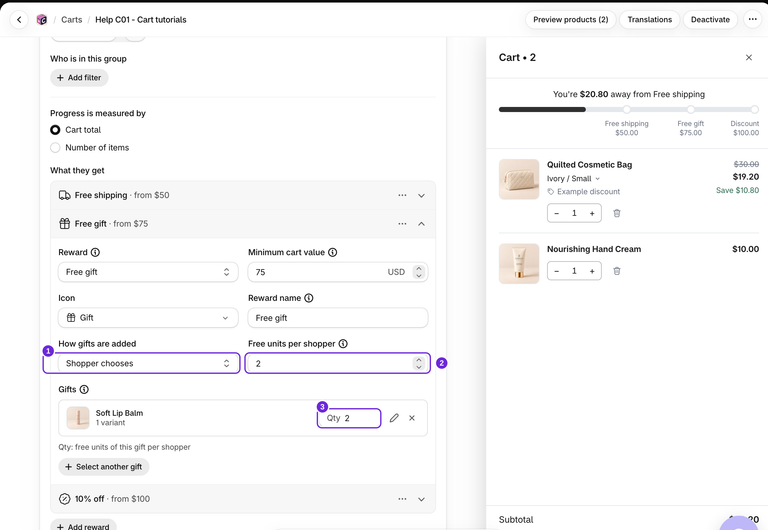768x530 pixels.
Task: Increase Quilted Cosmetic Bag quantity
Action: (592, 214)
